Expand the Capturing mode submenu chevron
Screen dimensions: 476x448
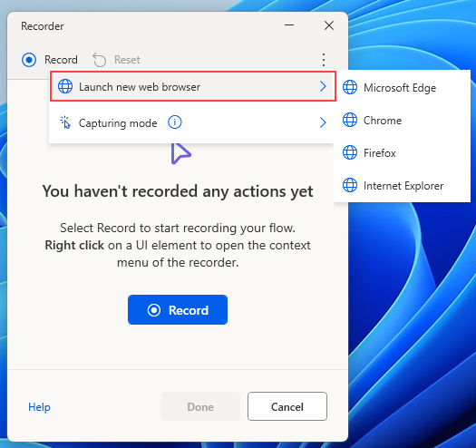pos(323,122)
